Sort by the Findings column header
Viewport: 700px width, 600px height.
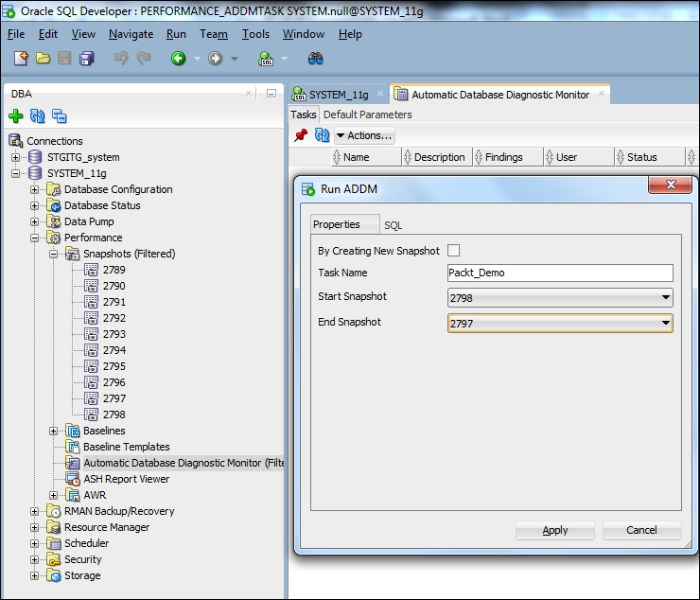pyautogui.click(x=508, y=157)
